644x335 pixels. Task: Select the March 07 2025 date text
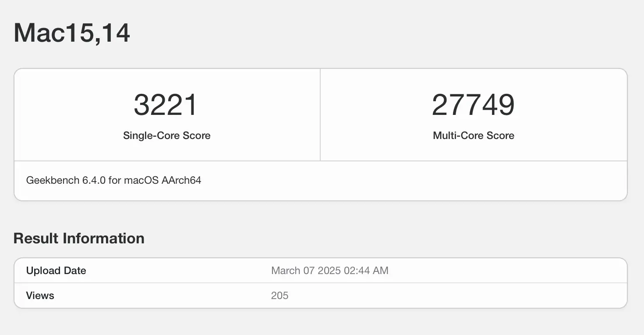(306, 271)
